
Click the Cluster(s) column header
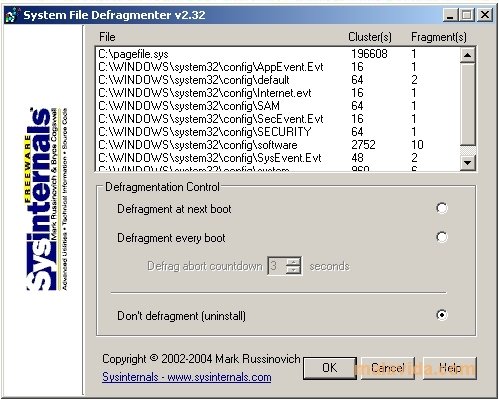(370, 37)
